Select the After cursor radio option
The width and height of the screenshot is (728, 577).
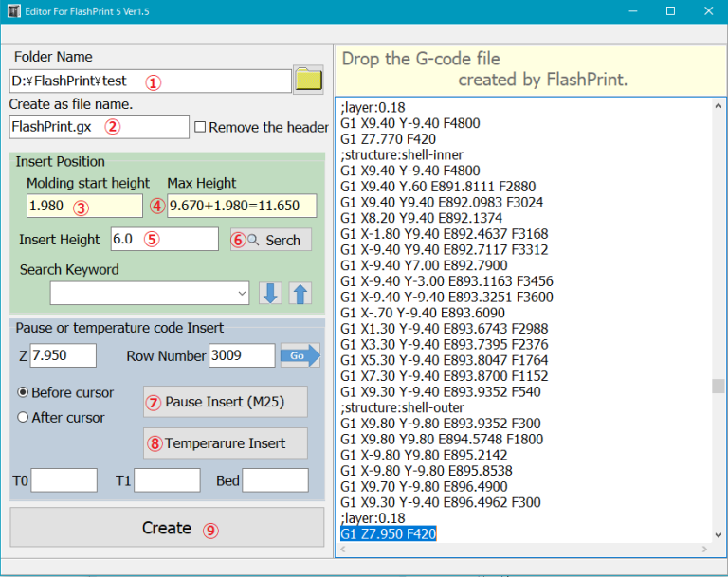click(23, 417)
